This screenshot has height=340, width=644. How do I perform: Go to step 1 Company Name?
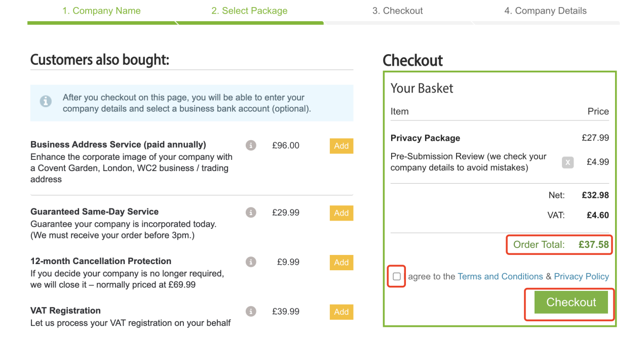click(x=101, y=11)
